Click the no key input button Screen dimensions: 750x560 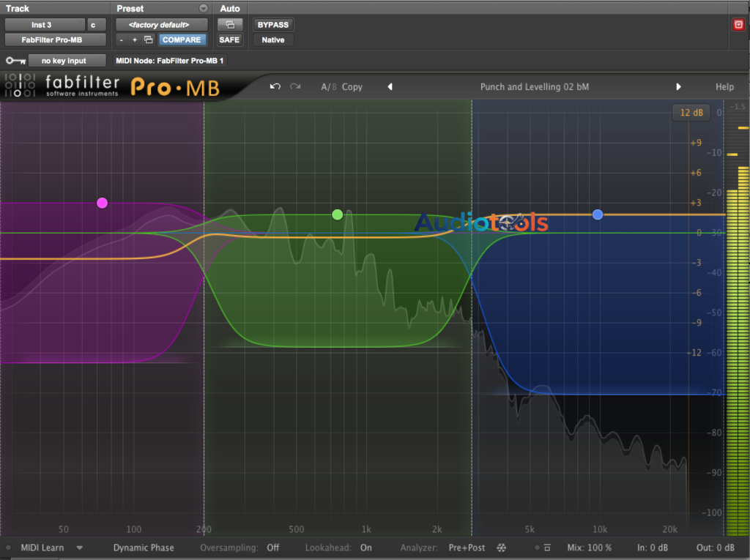[x=67, y=61]
